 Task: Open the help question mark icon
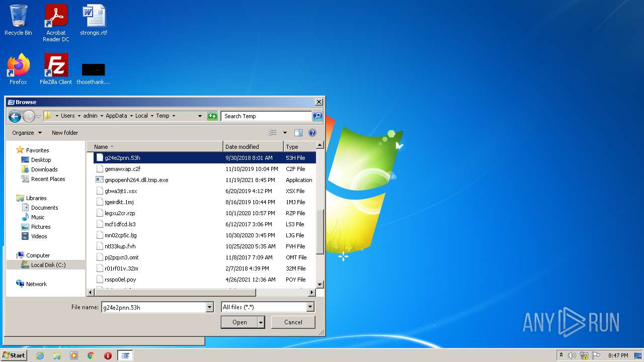click(312, 133)
